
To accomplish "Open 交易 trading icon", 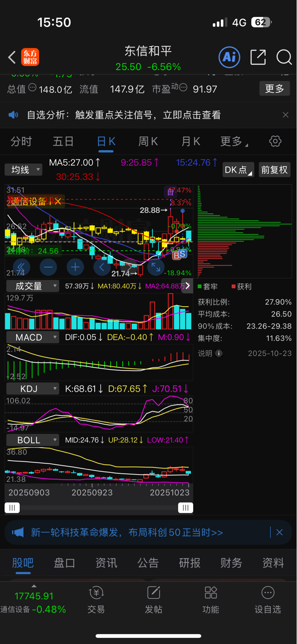I will [96, 600].
